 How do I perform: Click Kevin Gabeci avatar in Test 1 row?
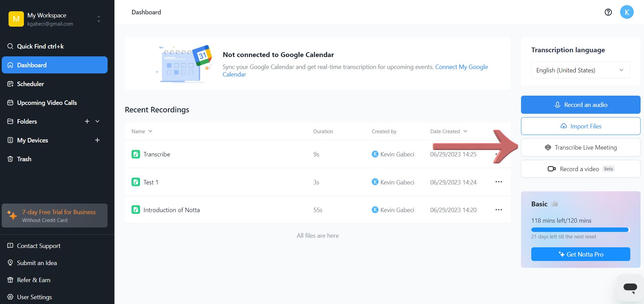click(375, 182)
